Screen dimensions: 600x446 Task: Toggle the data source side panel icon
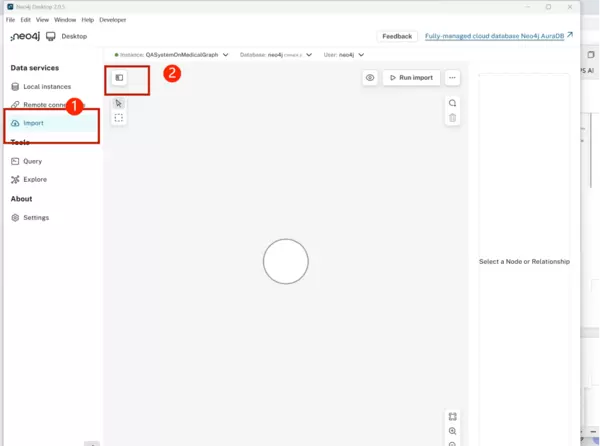pyautogui.click(x=119, y=77)
